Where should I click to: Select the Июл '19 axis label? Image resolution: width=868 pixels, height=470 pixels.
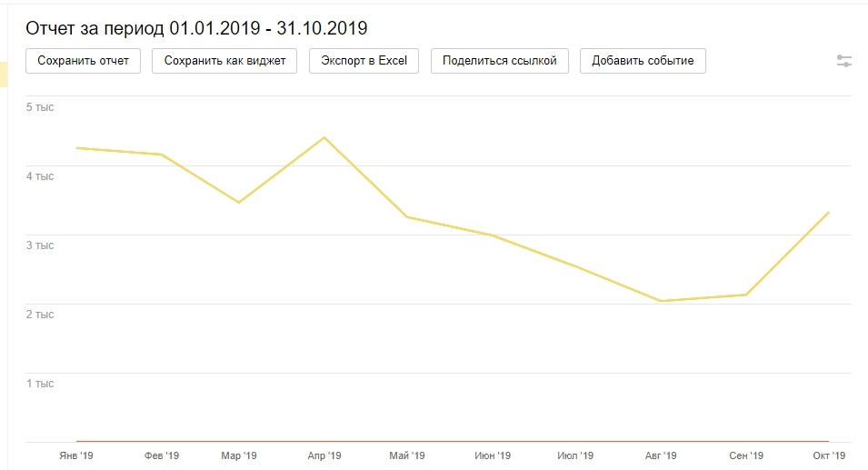[575, 455]
